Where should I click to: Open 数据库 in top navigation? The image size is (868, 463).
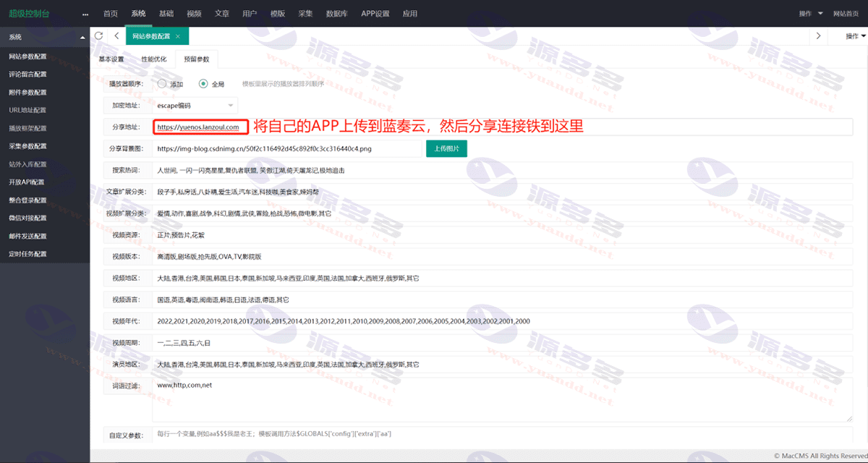[337, 14]
